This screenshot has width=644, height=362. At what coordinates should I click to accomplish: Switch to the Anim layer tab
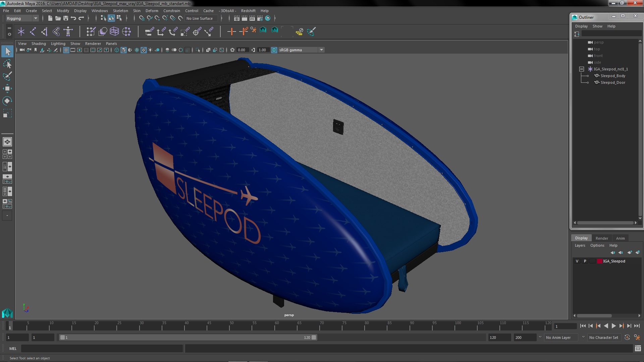620,238
